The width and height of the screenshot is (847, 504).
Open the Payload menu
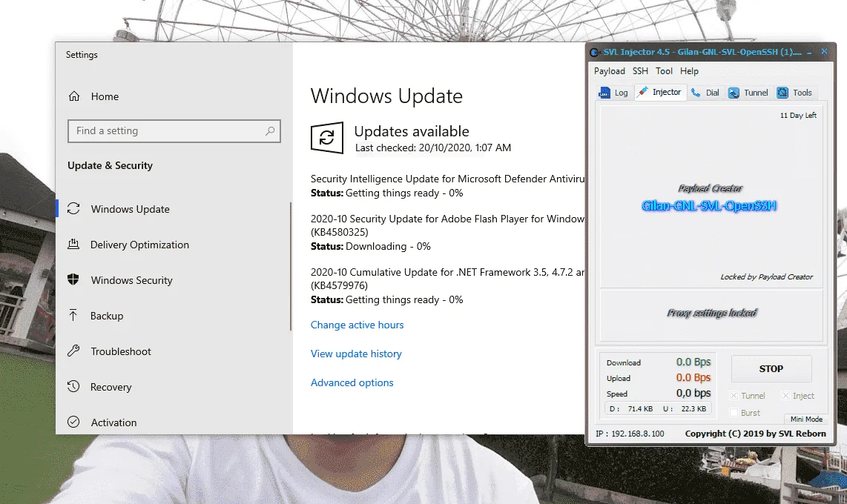point(610,71)
